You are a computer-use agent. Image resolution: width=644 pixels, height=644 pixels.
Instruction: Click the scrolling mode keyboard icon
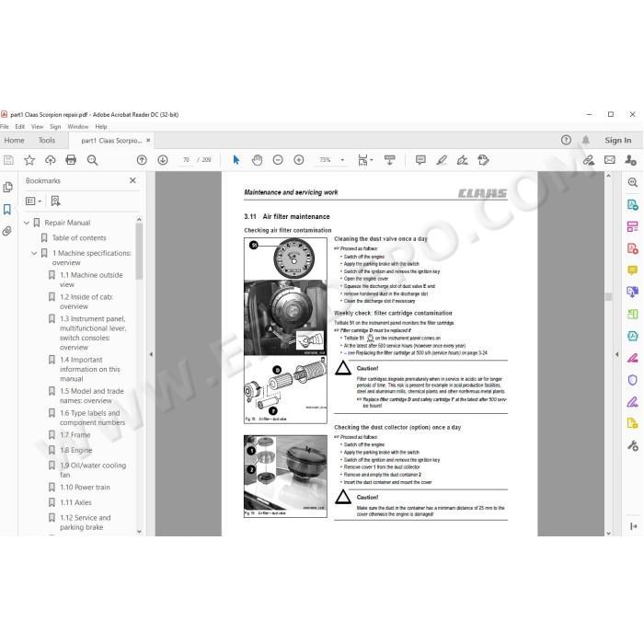click(x=390, y=160)
